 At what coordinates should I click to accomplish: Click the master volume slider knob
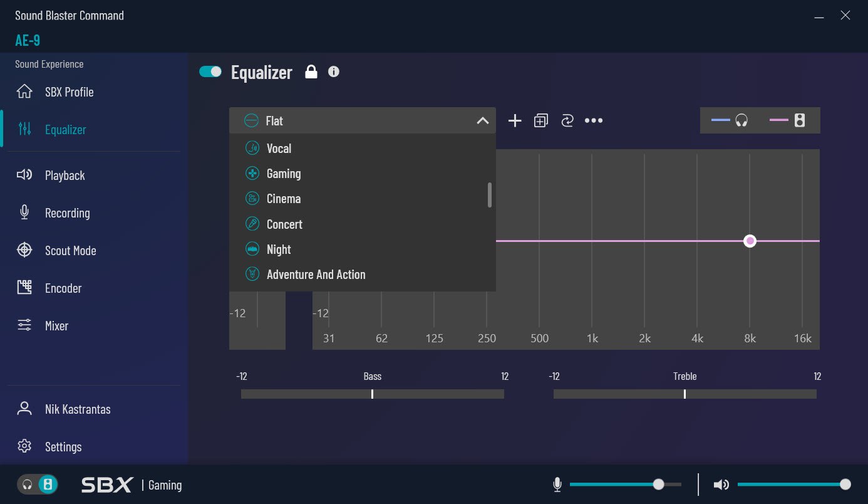(x=845, y=484)
